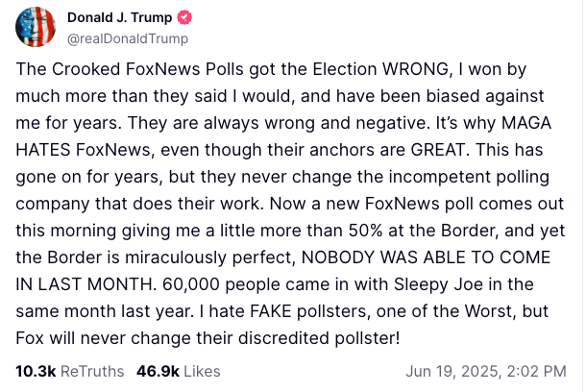586x392 pixels.
Task: Click the word GREAT in post
Action: click(x=438, y=150)
